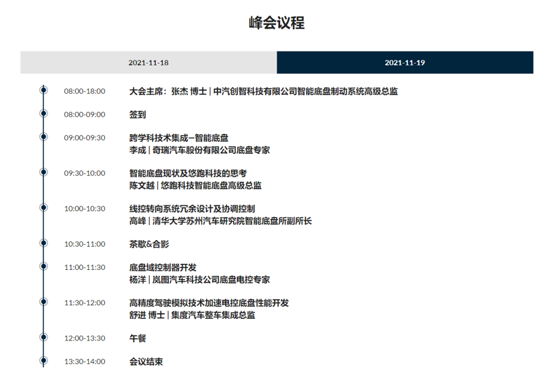Image resolution: width=556 pixels, height=392 pixels.
Task: Click speaker line 李成 奇瑞汽车股份有限公司底盘专家
Action: [x=199, y=150]
